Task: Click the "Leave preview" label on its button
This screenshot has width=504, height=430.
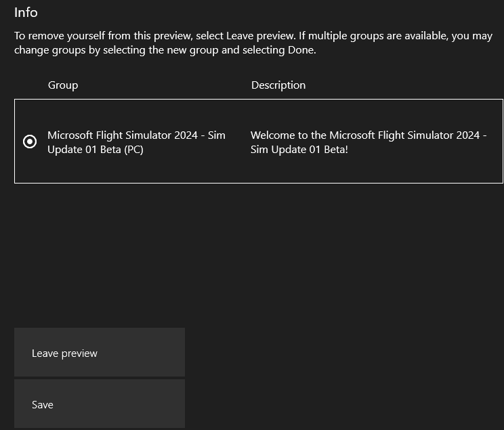Action: (64, 353)
